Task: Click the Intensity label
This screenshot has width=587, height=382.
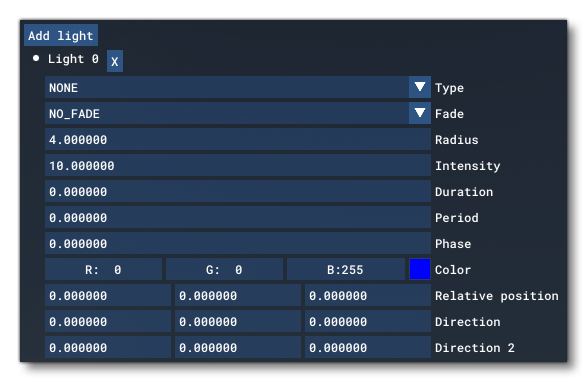Action: pos(468,166)
